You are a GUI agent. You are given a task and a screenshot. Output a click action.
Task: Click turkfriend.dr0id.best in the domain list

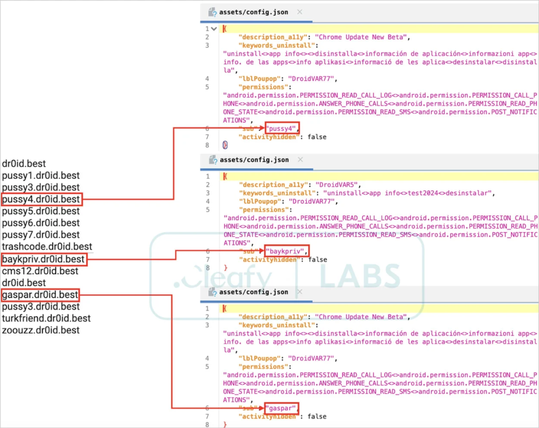click(46, 318)
